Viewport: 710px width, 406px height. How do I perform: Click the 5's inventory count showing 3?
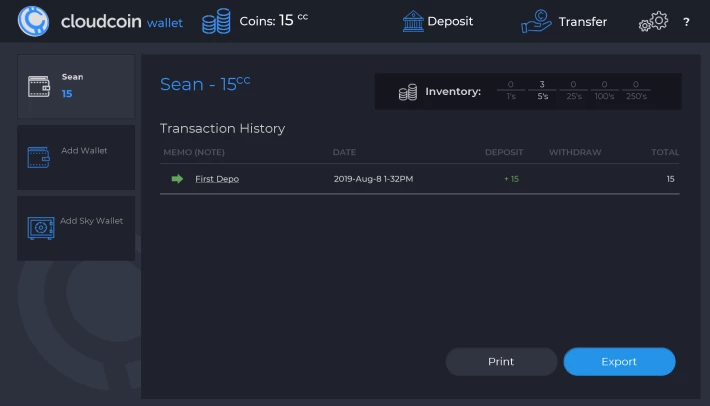point(542,90)
